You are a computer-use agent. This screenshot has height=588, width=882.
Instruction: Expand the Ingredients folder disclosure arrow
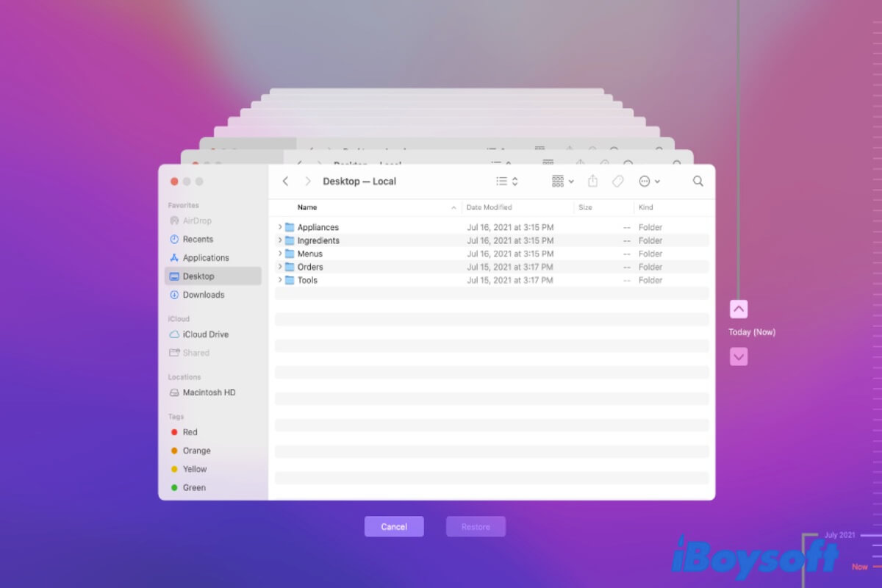(280, 241)
